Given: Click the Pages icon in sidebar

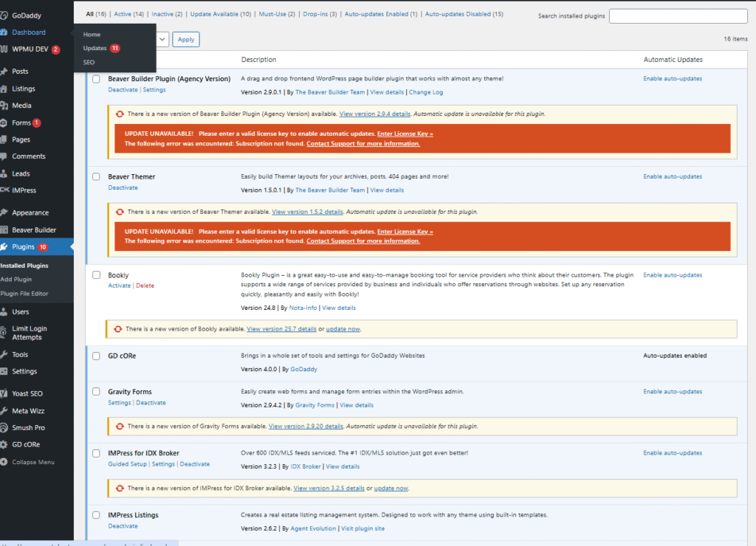Looking at the screenshot, I should 4,139.
